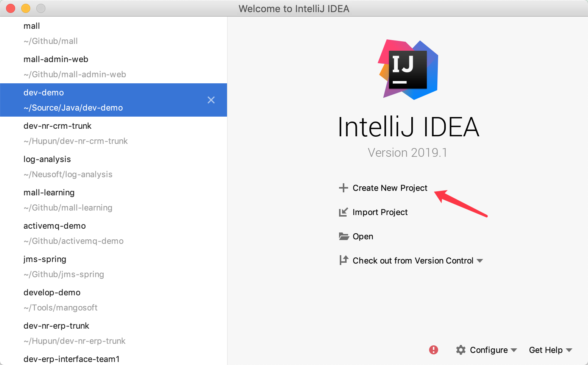
Task: Click Check out from Version Control
Action: 413,260
